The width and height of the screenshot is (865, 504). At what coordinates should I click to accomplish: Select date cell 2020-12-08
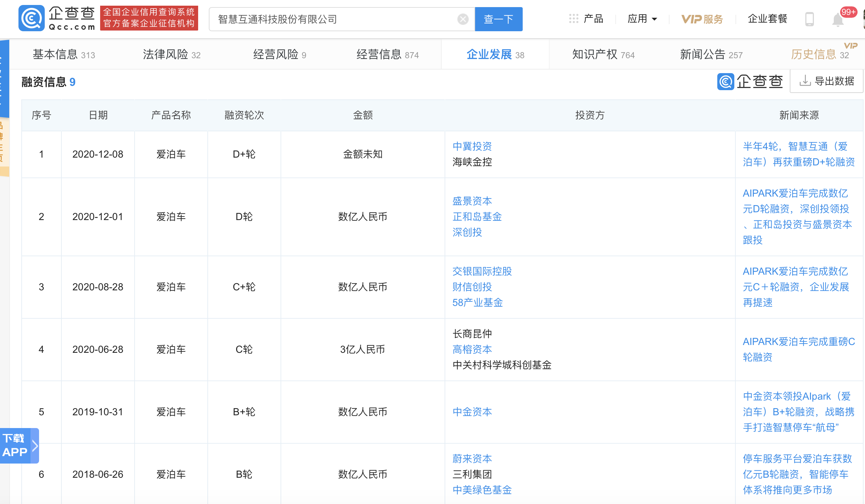pyautogui.click(x=98, y=154)
